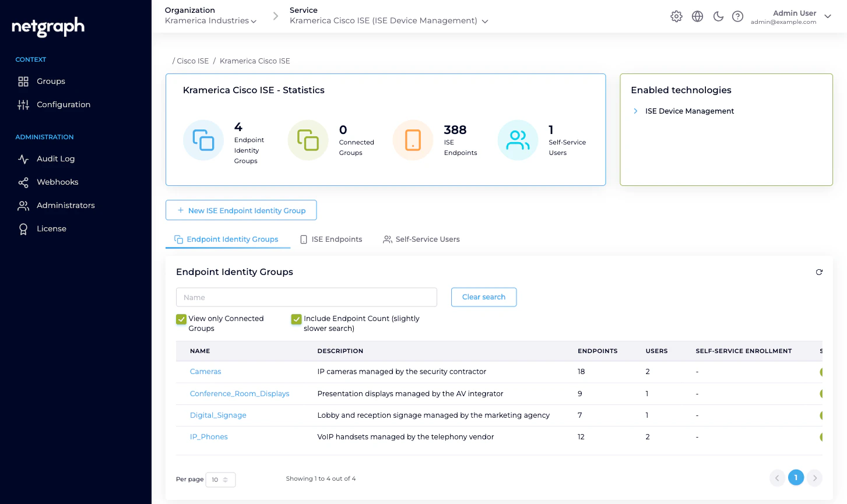Toggle dark mode moon icon
Screen dimensions: 847x504
pyautogui.click(x=718, y=16)
